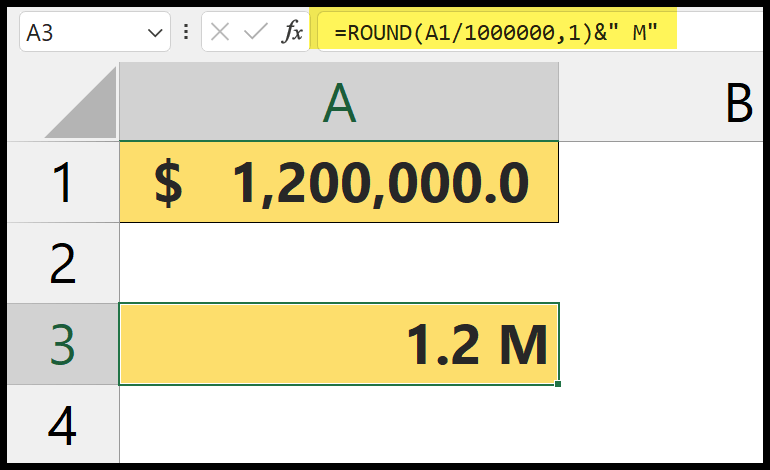Image resolution: width=770 pixels, height=470 pixels.
Task: Click inside the Name Box showing A3
Action: point(80,32)
